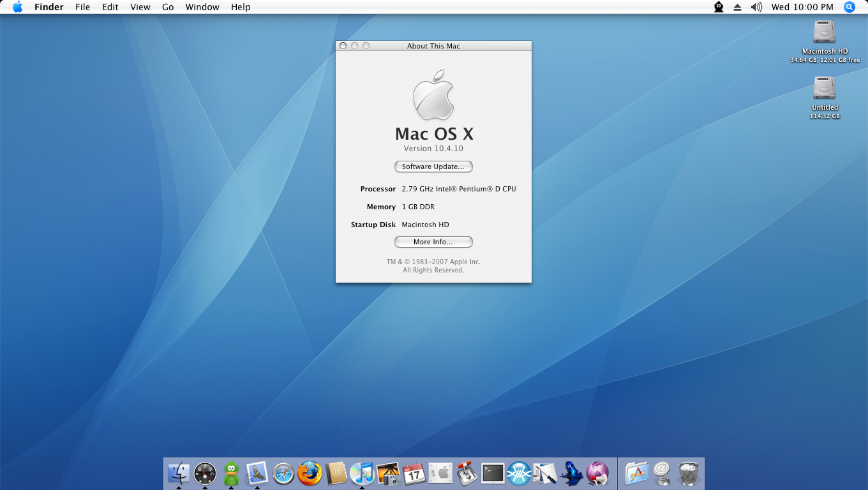Launch Dashboard from the Dock

205,473
